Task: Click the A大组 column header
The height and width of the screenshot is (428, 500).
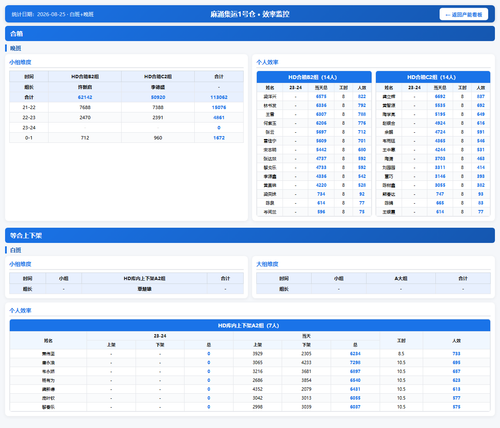Action: (401, 279)
